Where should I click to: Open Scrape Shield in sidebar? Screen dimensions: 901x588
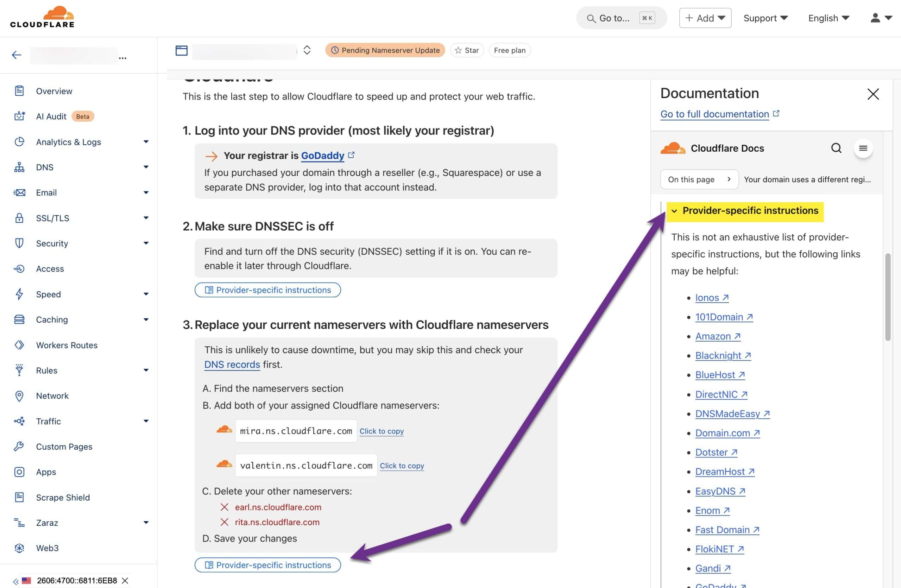click(x=63, y=497)
